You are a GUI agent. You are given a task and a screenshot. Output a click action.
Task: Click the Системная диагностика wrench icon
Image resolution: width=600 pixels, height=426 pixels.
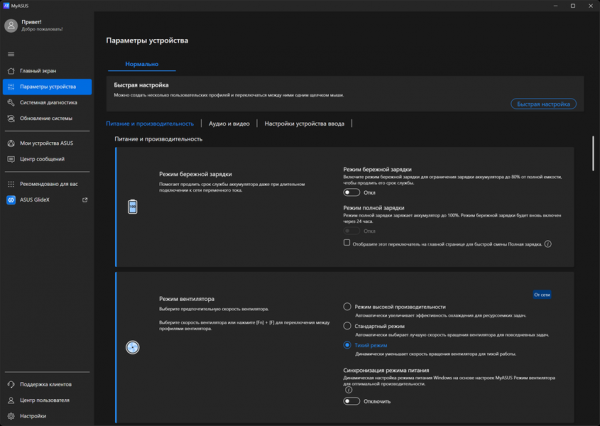11,103
